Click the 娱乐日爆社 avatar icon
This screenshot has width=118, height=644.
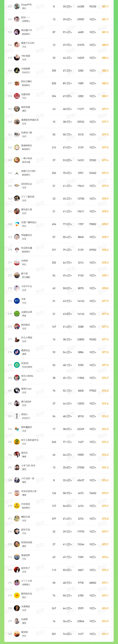click(17, 83)
